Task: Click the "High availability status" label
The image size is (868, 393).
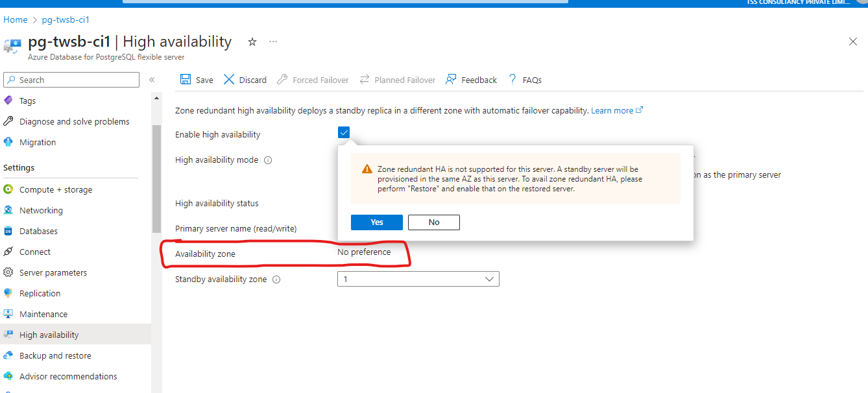Action: 217,203
